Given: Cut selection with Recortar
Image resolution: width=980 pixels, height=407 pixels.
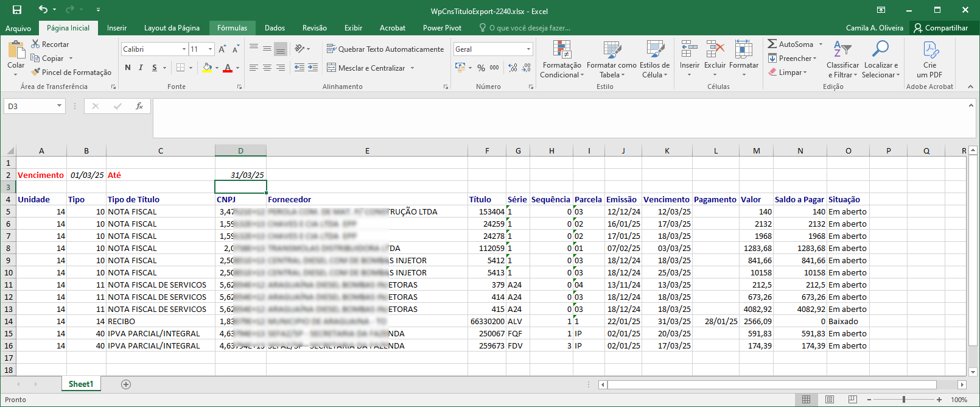Looking at the screenshot, I should point(50,44).
